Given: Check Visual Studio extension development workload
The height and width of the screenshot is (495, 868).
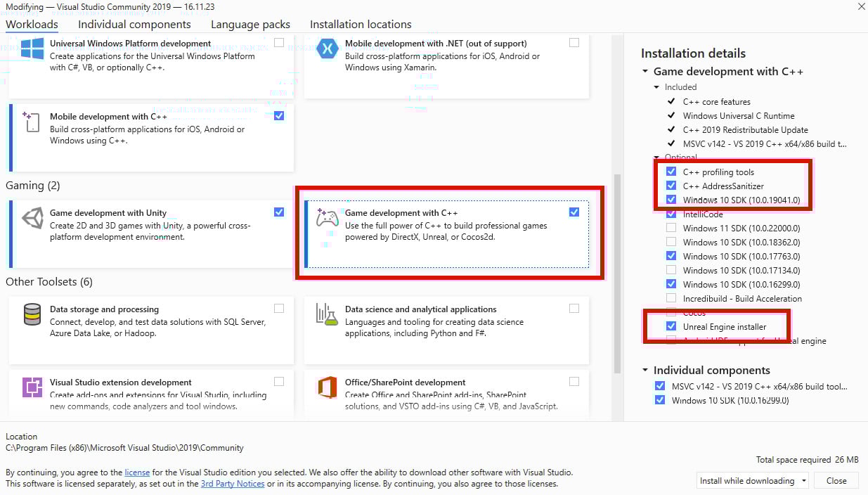Looking at the screenshot, I should coord(279,382).
